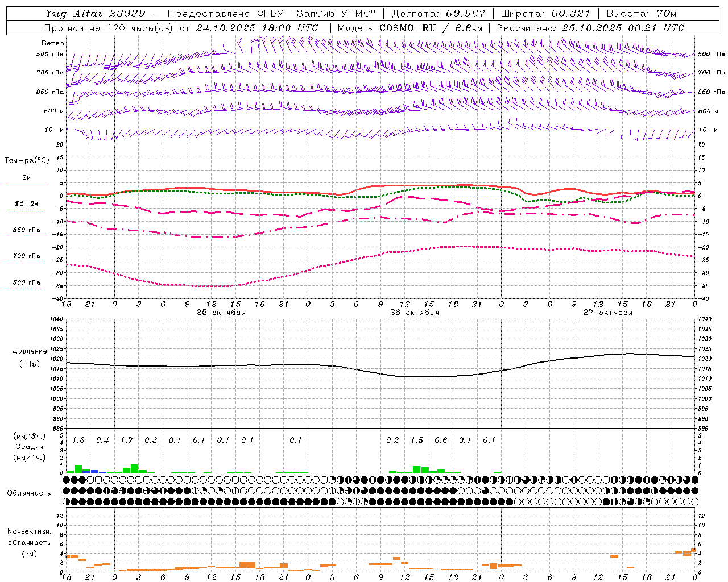Click the 'Конвективн.' convective cloud label
The image size is (728, 582).
coord(30,531)
